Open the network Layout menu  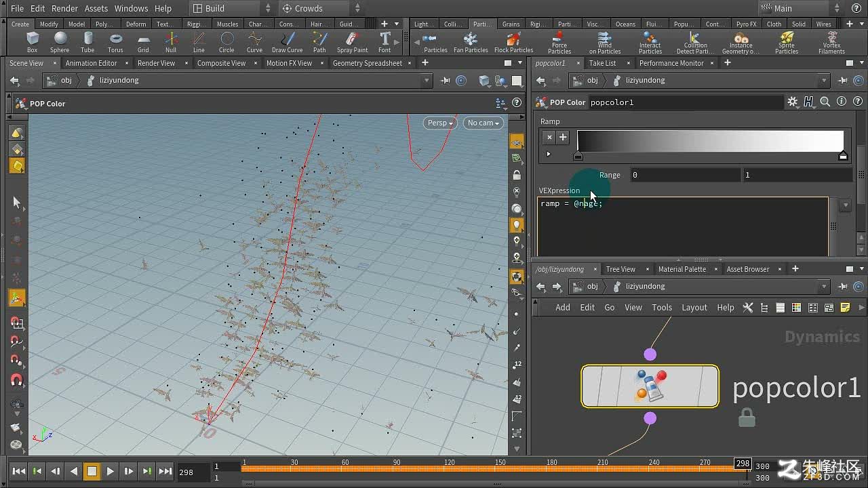click(x=694, y=307)
